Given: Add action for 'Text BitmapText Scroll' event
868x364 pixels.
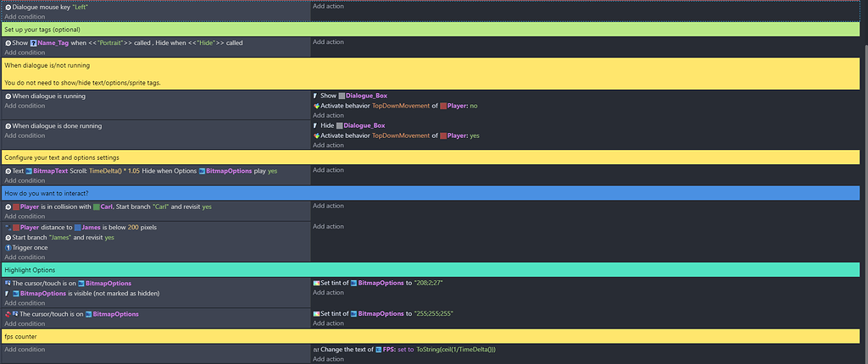Looking at the screenshot, I should 328,170.
